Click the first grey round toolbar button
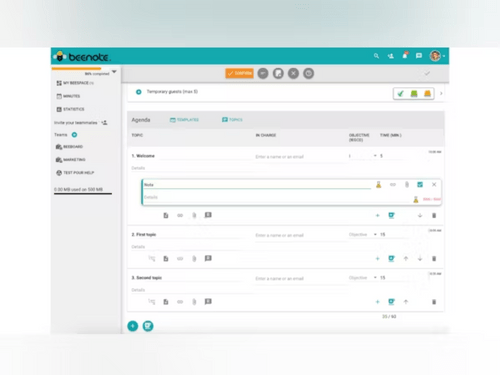This screenshot has width=500, height=375. 263,73
